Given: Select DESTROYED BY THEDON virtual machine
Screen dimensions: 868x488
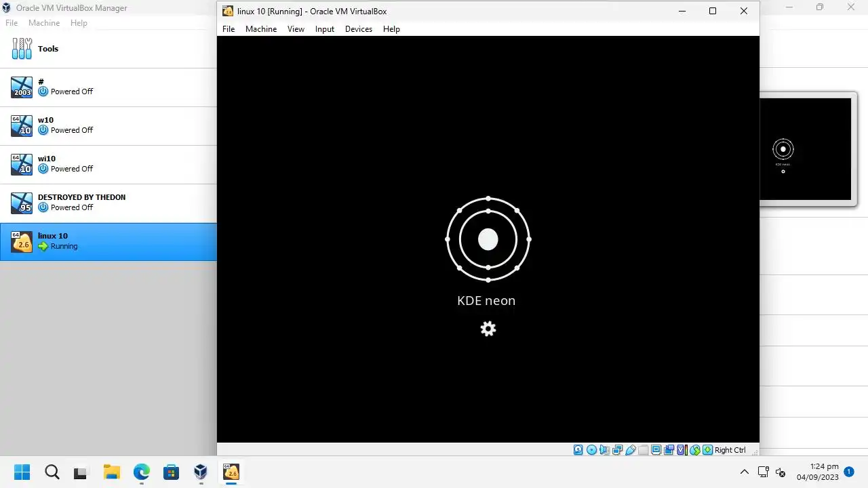Looking at the screenshot, I should coord(108,203).
